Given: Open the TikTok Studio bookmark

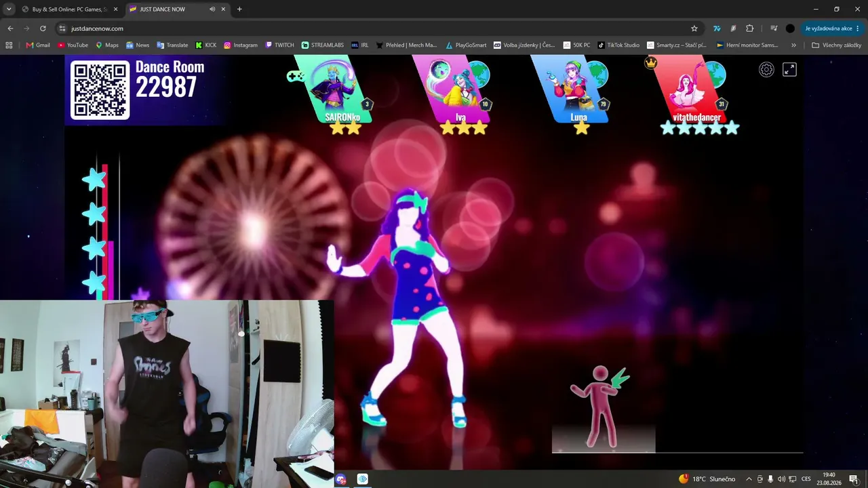Looking at the screenshot, I should pos(618,45).
